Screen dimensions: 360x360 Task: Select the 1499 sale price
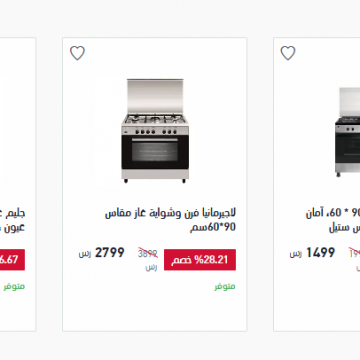pyautogui.click(x=320, y=253)
